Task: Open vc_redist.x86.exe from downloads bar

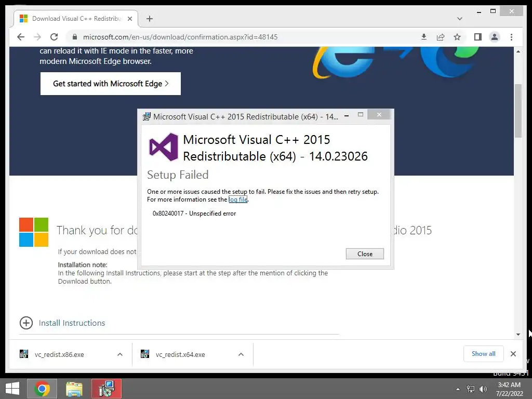Action: tap(59, 354)
